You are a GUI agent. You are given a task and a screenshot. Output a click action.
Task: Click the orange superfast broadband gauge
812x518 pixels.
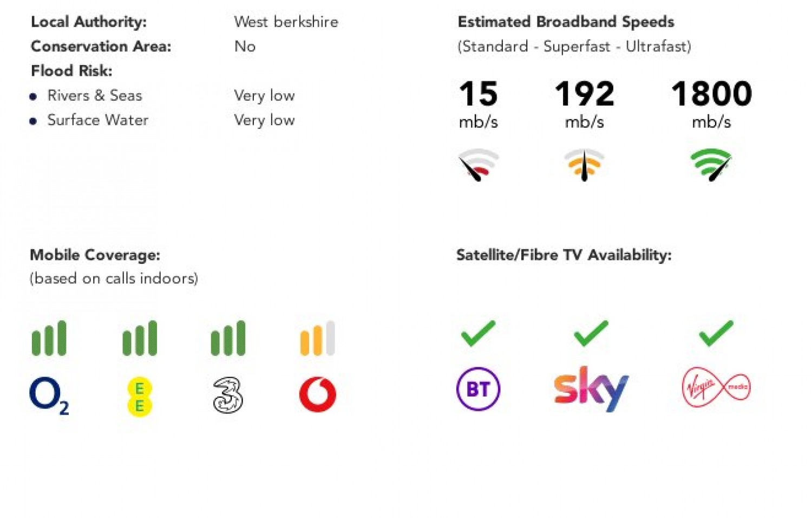tap(584, 165)
